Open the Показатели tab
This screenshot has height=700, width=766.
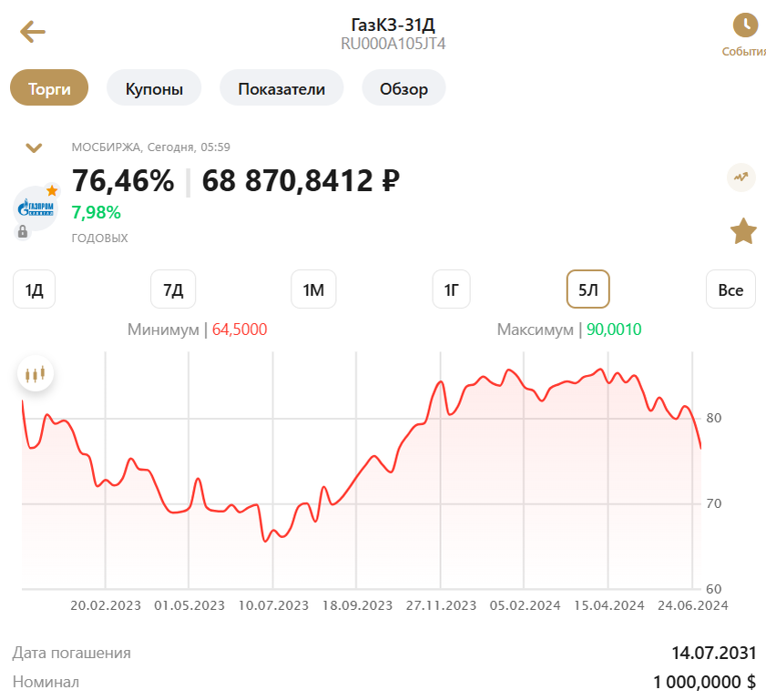coord(281,87)
